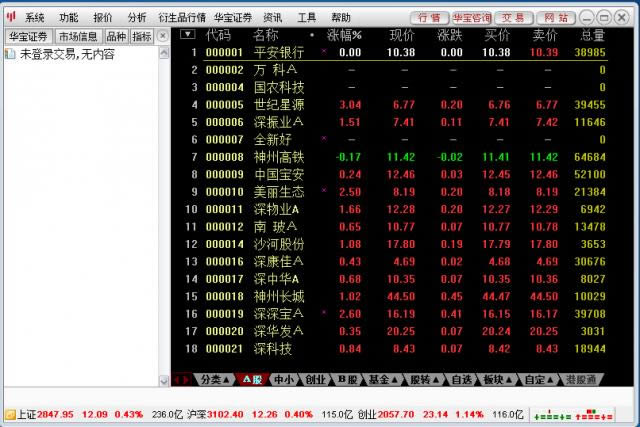This screenshot has width=640, height=427.
Task: Select stock row 万科A
Action: [x=394, y=70]
